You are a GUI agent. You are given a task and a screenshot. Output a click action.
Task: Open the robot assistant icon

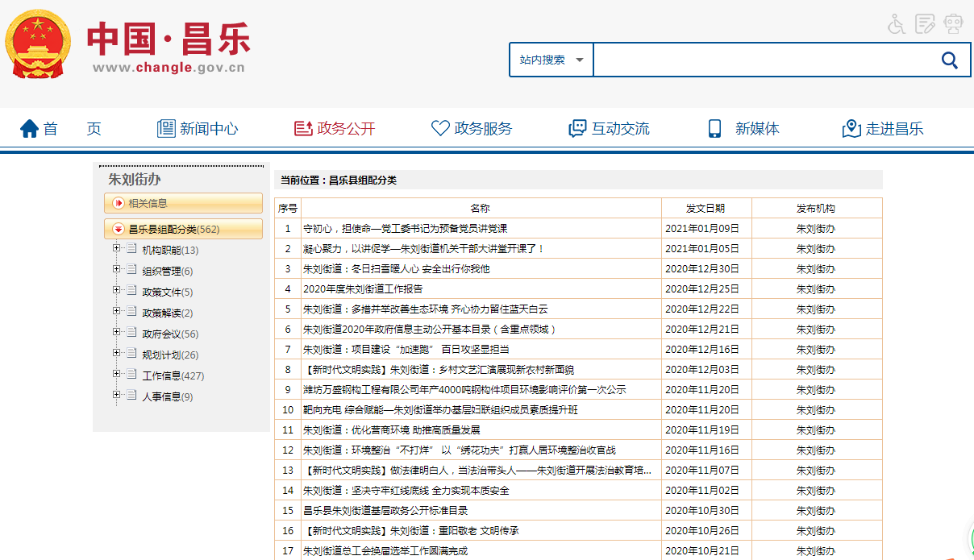pyautogui.click(x=953, y=24)
